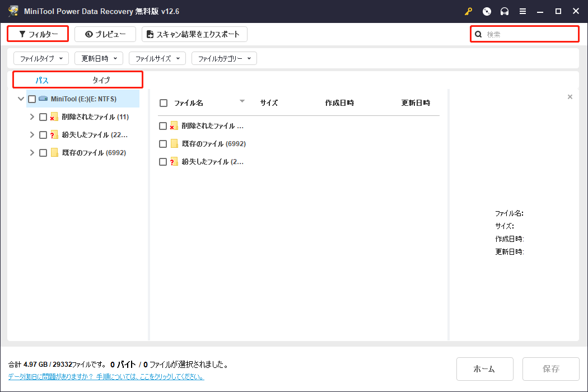Click the deleted files folder icon in list
588x392 pixels.
tap(174, 125)
